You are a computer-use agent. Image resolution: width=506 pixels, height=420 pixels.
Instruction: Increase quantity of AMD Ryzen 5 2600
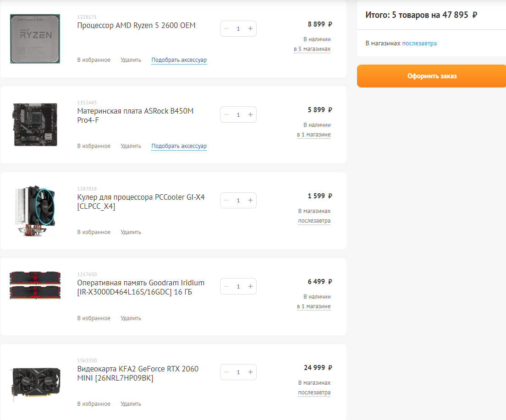click(250, 29)
